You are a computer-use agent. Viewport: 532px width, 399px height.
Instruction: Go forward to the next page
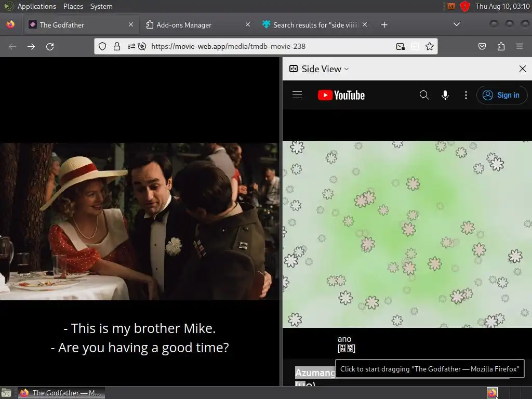[31, 46]
